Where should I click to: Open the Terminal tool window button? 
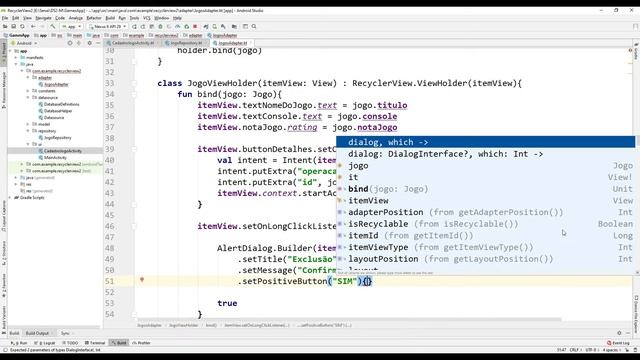(95, 343)
